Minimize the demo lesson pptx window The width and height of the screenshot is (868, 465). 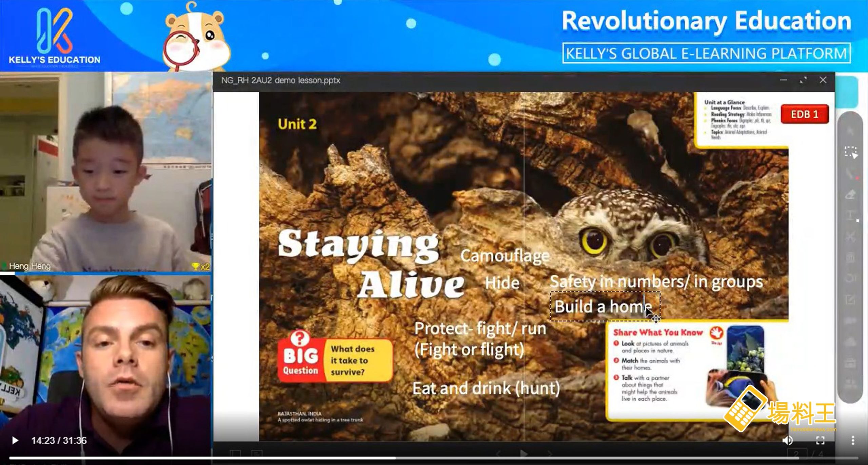pyautogui.click(x=783, y=80)
